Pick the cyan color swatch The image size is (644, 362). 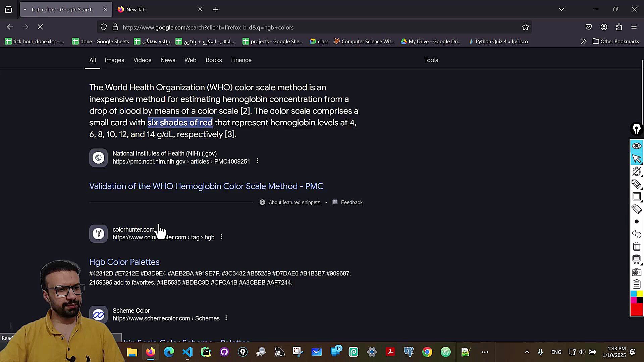pyautogui.click(x=634, y=294)
